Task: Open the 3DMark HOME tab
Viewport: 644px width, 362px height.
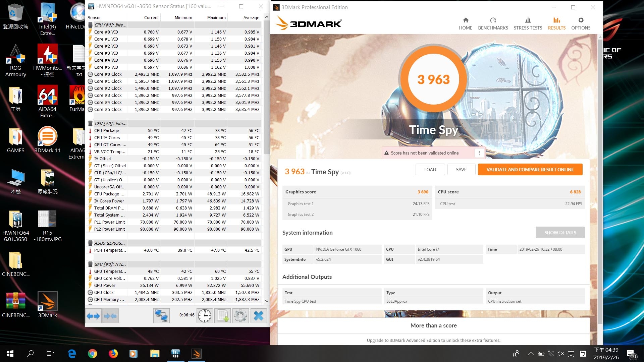Action: [466, 24]
